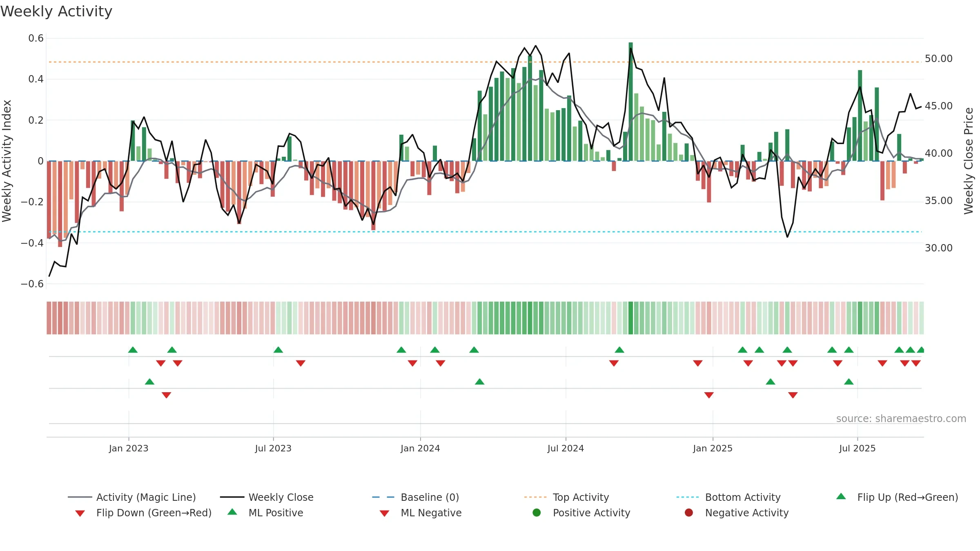The height and width of the screenshot is (551, 980).
Task: Click the tallest green bar in late 2024
Action: click(x=630, y=102)
